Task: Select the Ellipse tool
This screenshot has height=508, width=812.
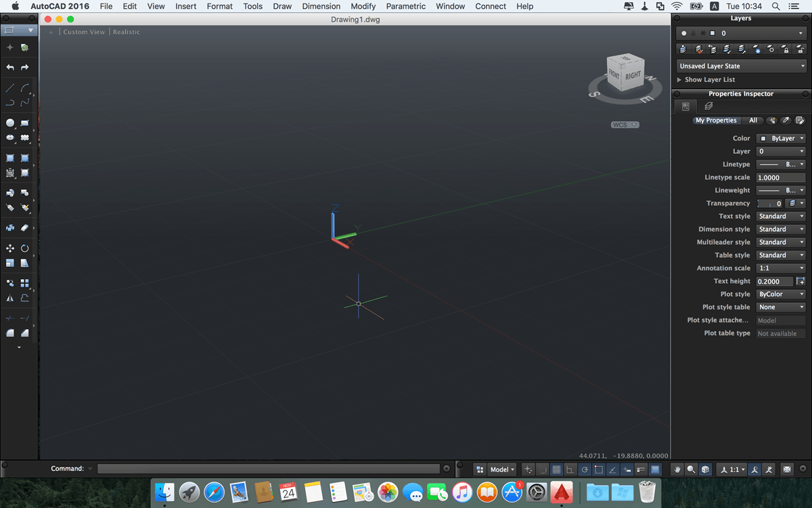Action: click(x=10, y=137)
